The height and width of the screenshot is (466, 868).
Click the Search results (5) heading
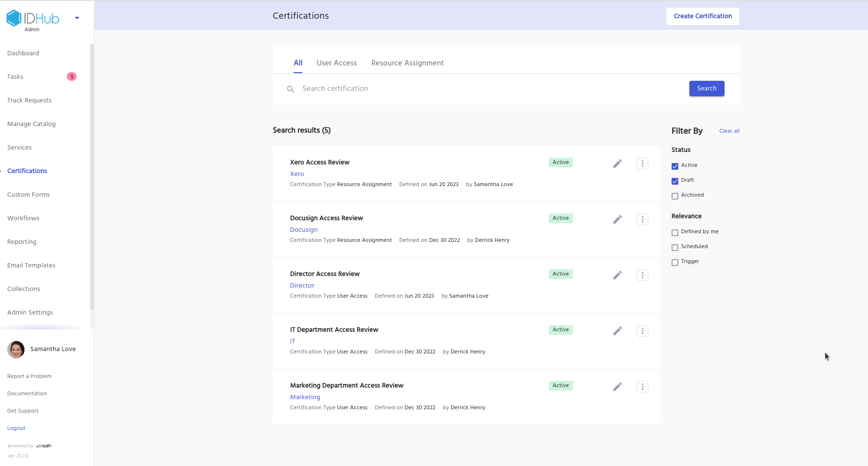point(301,130)
